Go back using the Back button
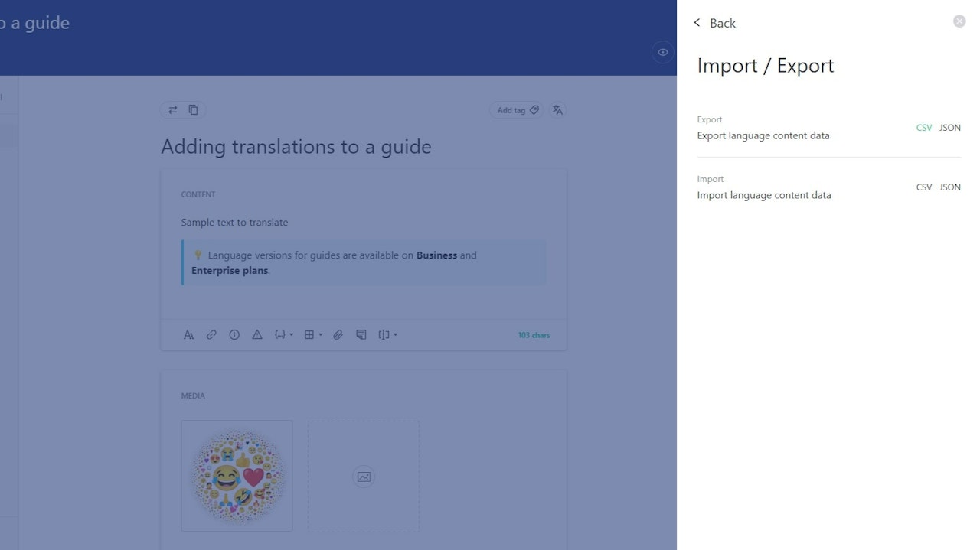This screenshot has height=550, width=980. click(x=714, y=23)
